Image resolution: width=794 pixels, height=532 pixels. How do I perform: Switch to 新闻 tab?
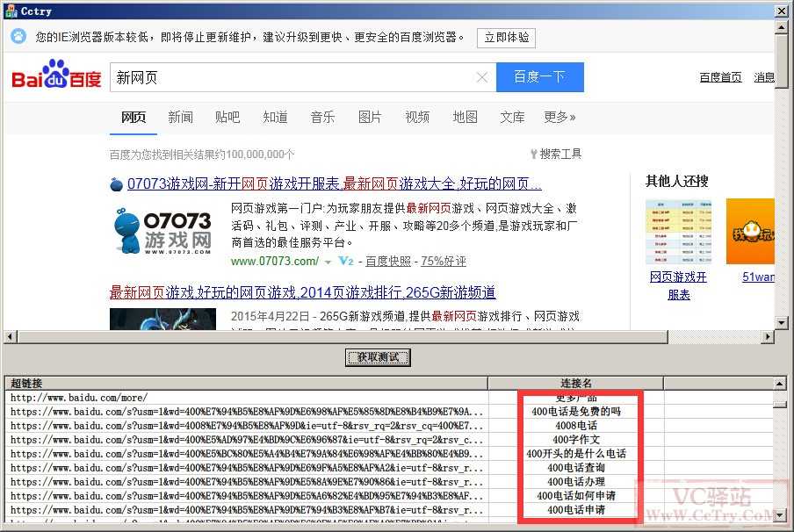coord(180,118)
